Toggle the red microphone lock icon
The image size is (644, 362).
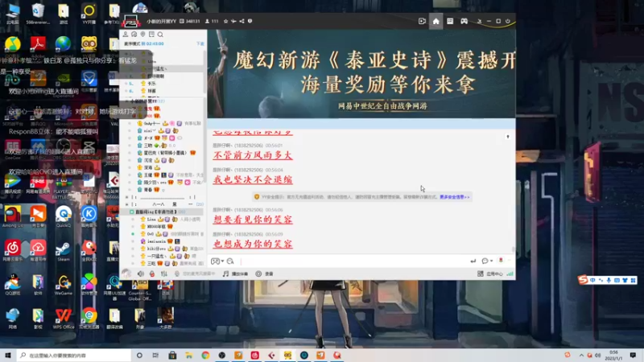click(152, 274)
